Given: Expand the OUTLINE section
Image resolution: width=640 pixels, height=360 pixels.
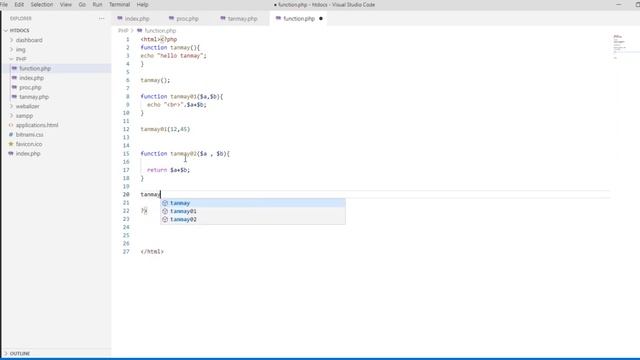Looking at the screenshot, I should (20, 353).
